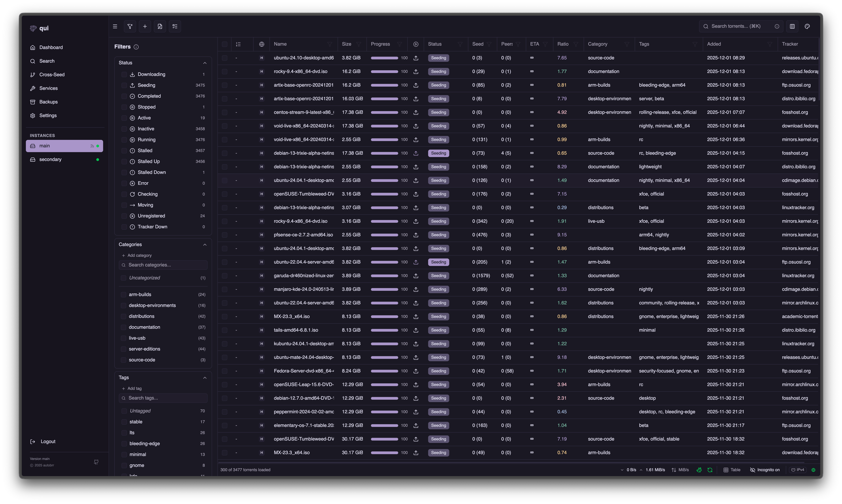Click the hamburger menu icon
The width and height of the screenshot is (842, 504).
click(115, 27)
